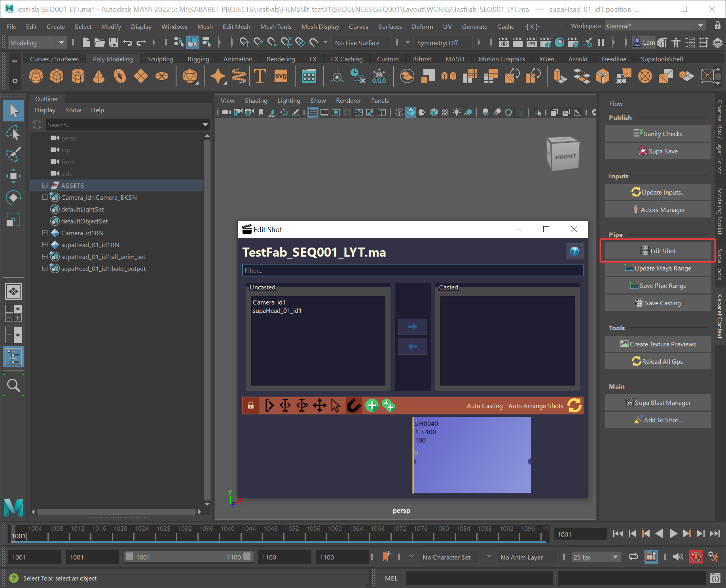
Task: Click the save scene floppy disk icon
Action: coord(114,42)
